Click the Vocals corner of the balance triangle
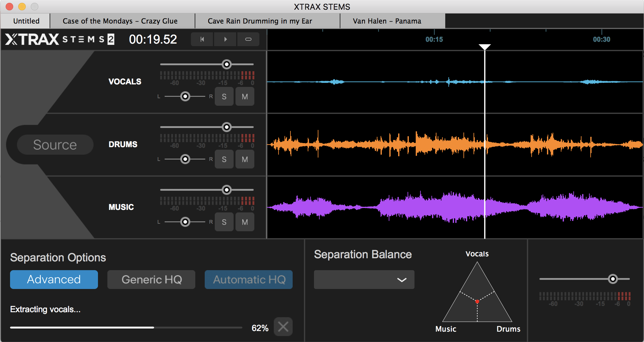 [477, 254]
